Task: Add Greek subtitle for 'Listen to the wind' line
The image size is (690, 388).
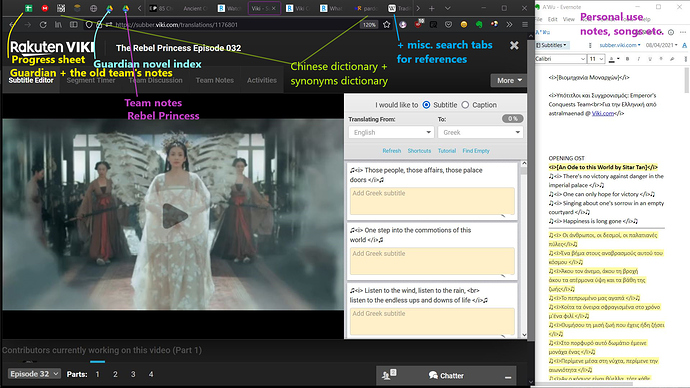Action: point(433,322)
